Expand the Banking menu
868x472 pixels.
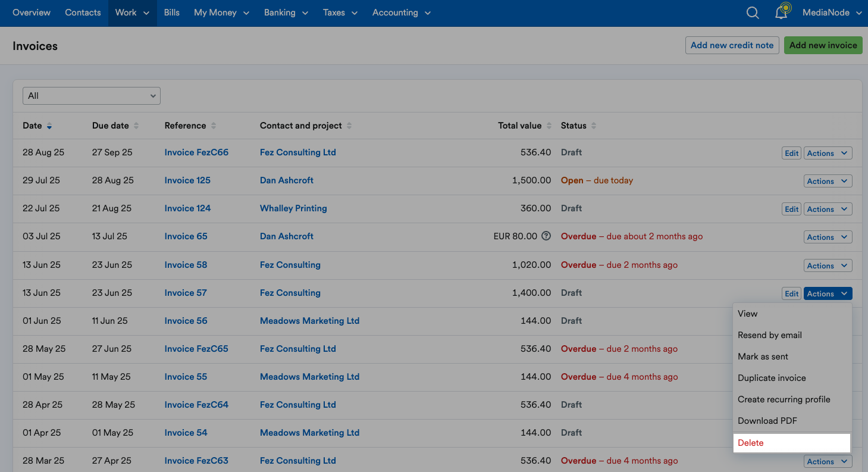(286, 12)
